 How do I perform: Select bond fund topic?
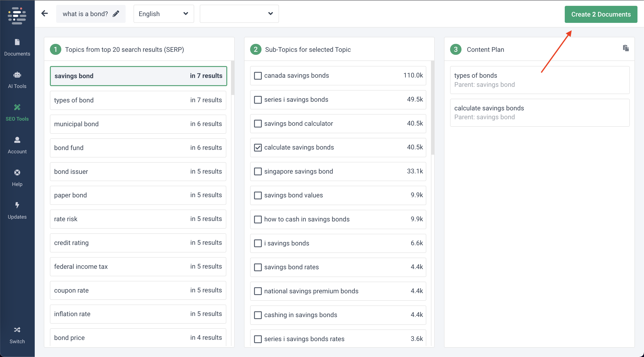click(138, 148)
